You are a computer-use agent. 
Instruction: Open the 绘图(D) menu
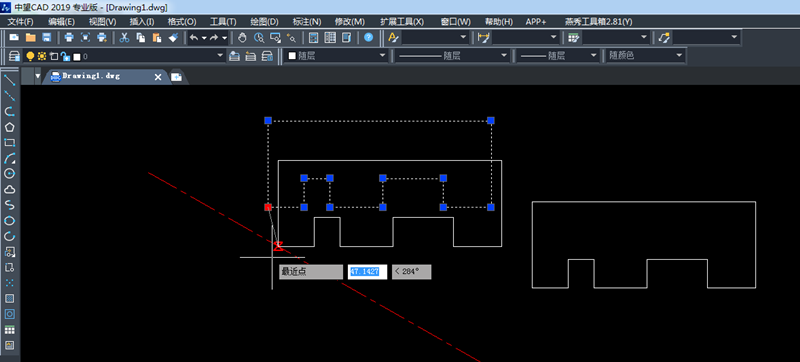coord(264,22)
